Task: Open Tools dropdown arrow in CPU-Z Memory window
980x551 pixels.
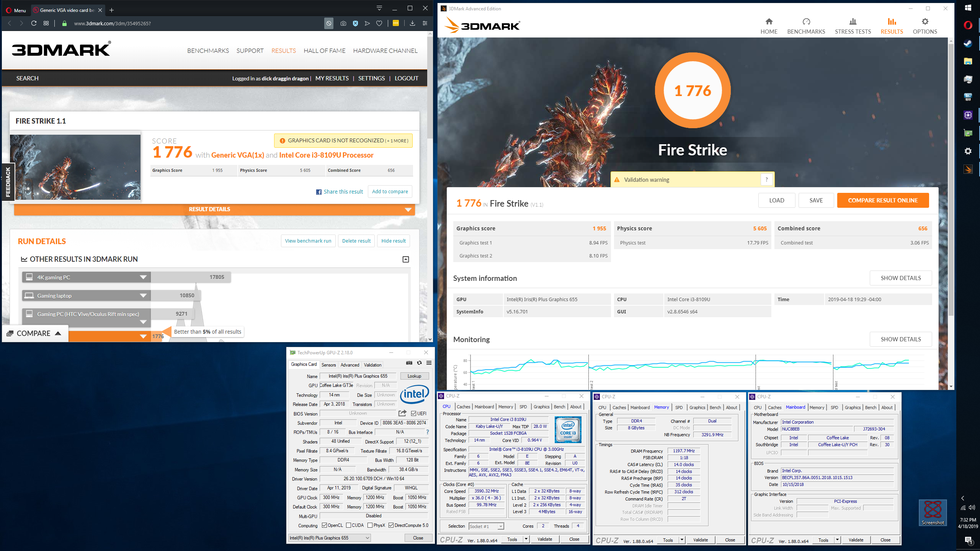Action: click(682, 540)
